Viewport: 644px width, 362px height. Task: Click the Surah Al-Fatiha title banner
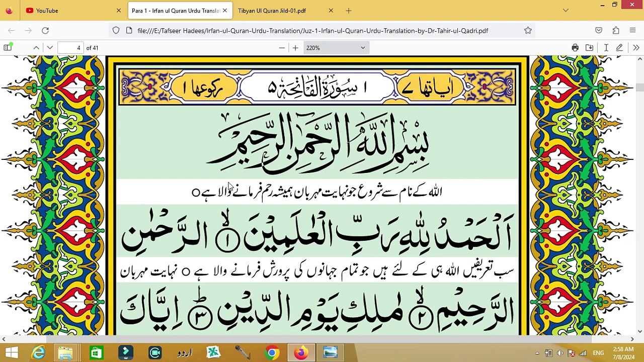point(317,87)
